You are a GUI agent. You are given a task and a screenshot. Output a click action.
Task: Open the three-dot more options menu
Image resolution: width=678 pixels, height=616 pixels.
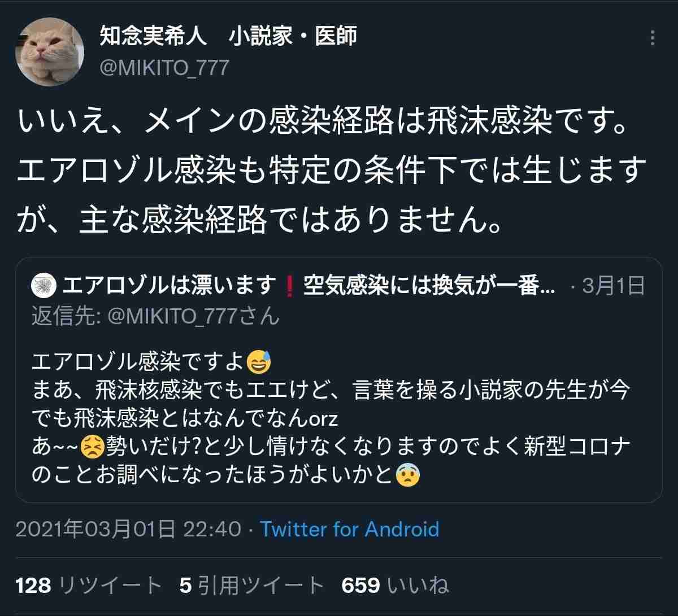tap(653, 38)
